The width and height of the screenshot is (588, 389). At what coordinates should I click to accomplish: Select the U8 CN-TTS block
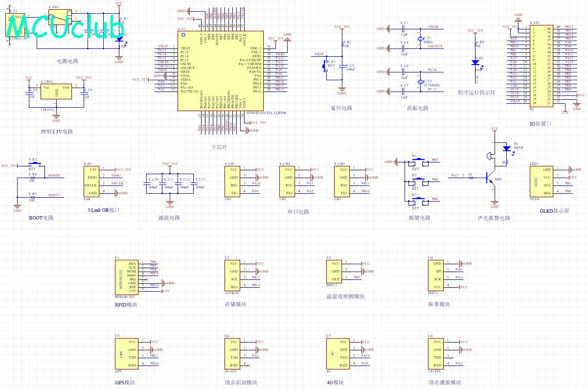tap(437, 354)
